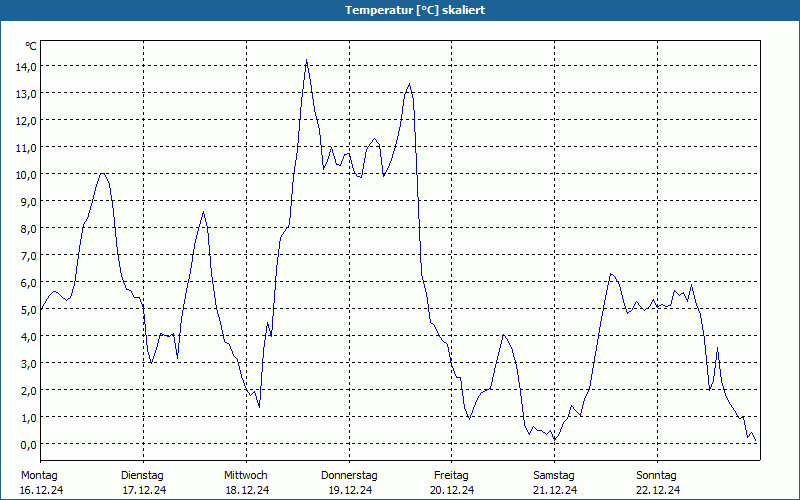Screen dimensions: 800x500
Task: Click the 'Temperatur [°C] skaliert' title bar
Action: coord(400,10)
